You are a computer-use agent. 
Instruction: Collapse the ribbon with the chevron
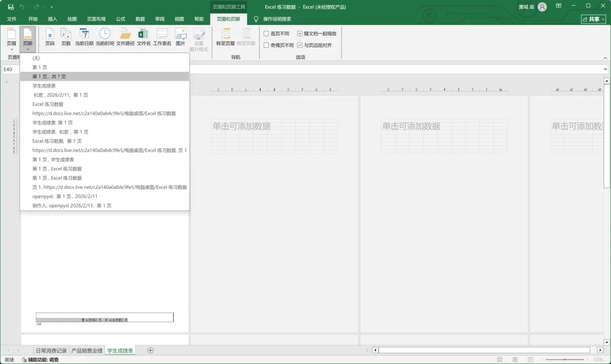click(605, 58)
